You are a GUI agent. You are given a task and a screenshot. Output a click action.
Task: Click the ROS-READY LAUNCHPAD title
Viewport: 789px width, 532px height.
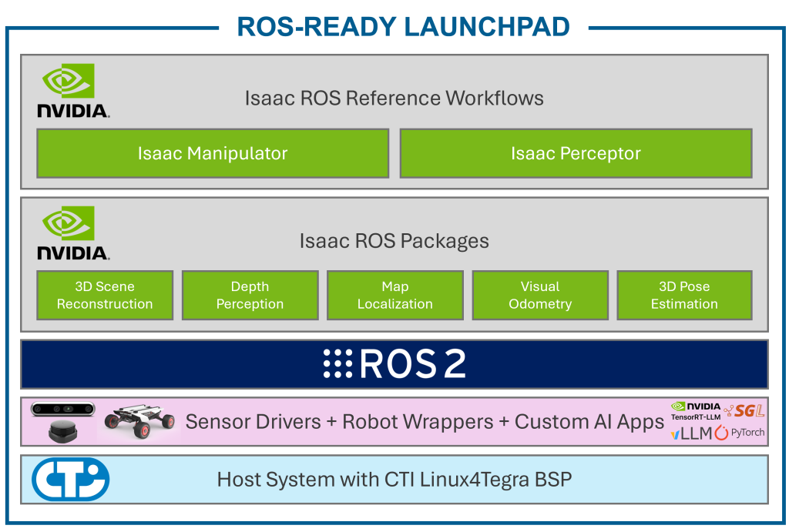[x=404, y=27]
